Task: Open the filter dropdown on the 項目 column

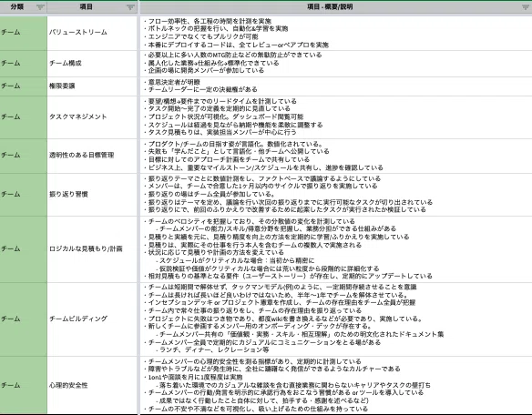Action: (130, 7)
